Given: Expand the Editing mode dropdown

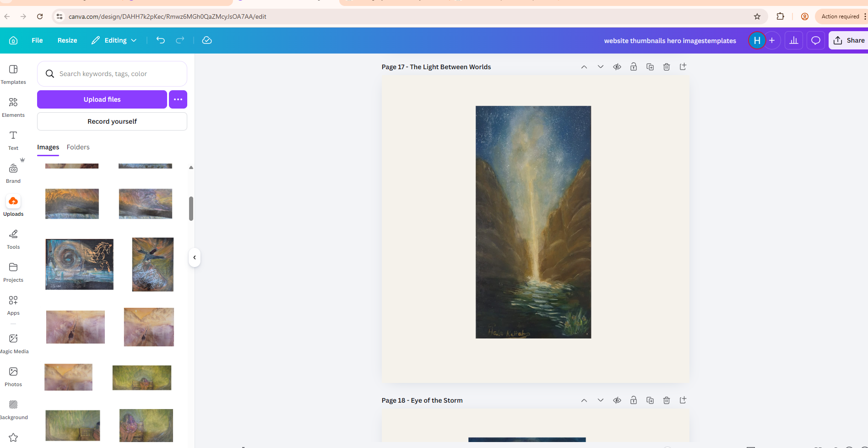Looking at the screenshot, I should 114,40.
